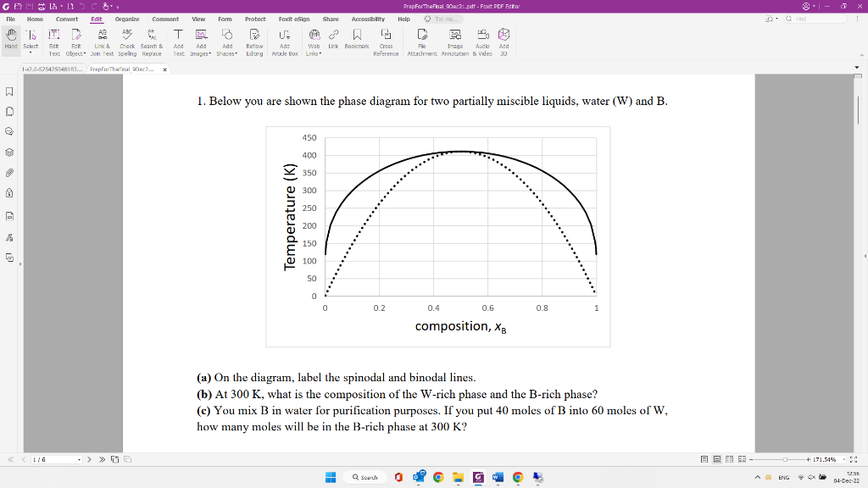Screen dimensions: 868x488
Task: Select the Link tool
Action: [333, 39]
